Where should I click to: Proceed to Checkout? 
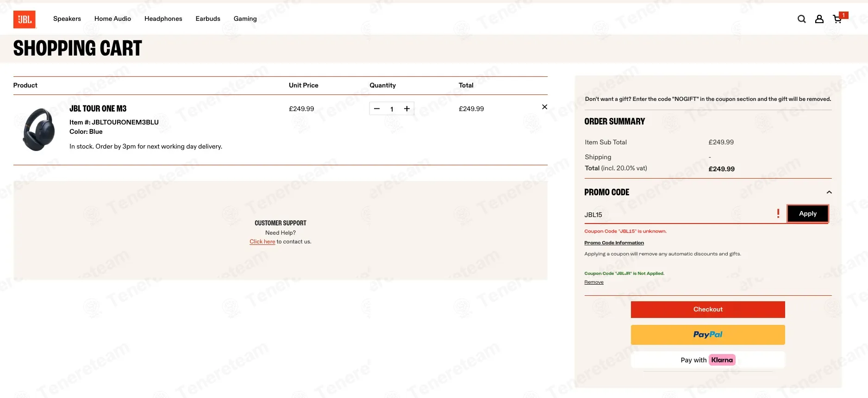point(708,309)
